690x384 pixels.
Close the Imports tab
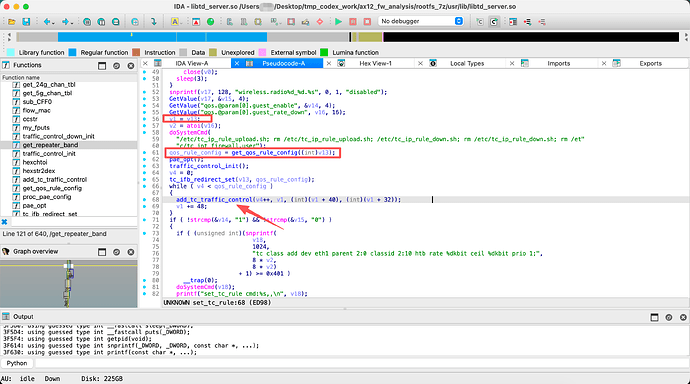(x=512, y=63)
